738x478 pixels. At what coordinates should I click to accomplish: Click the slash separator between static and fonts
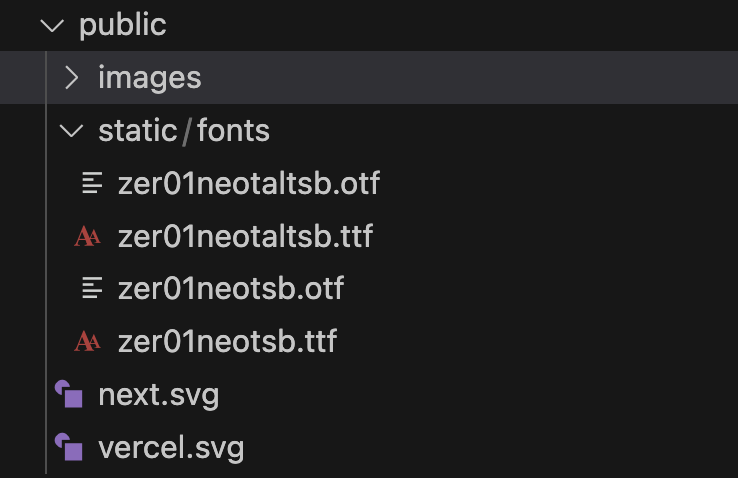coord(187,131)
